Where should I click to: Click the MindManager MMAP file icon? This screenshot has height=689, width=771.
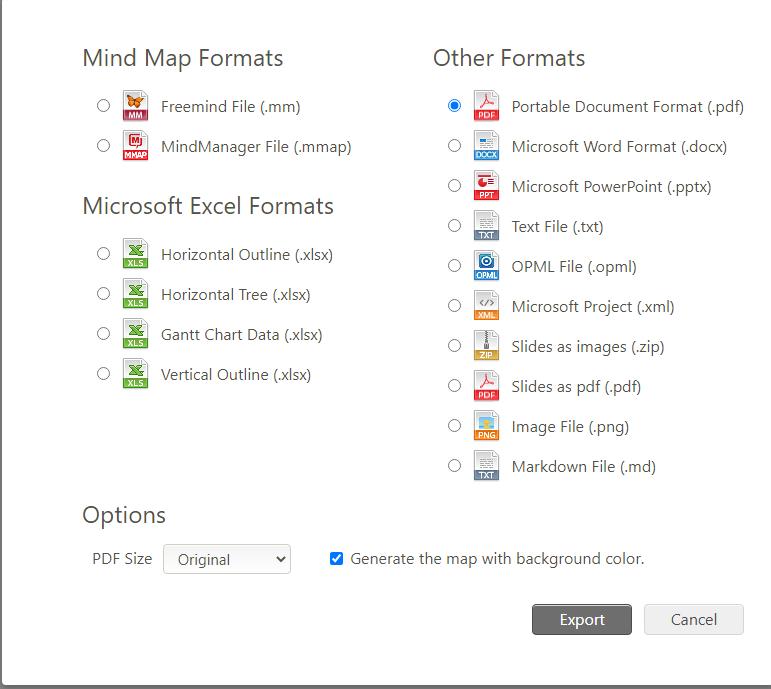[x=135, y=146]
